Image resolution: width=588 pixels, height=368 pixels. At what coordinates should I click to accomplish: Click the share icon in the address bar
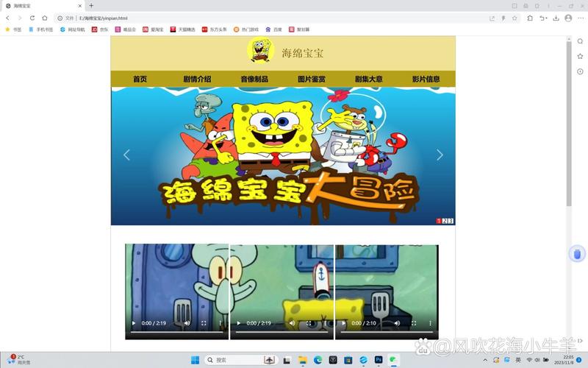492,18
